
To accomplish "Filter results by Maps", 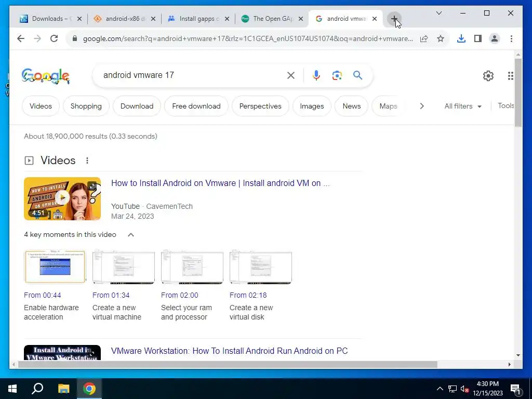I will [x=388, y=106].
